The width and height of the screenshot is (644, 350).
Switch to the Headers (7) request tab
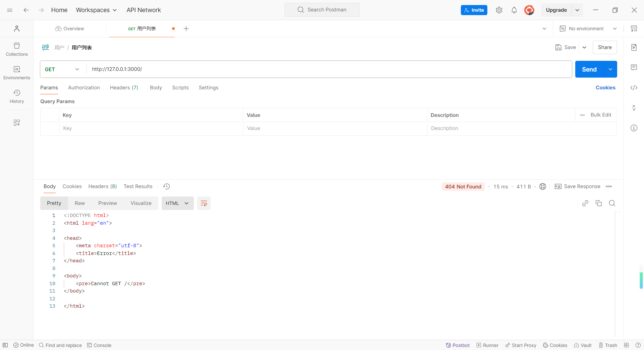(124, 88)
